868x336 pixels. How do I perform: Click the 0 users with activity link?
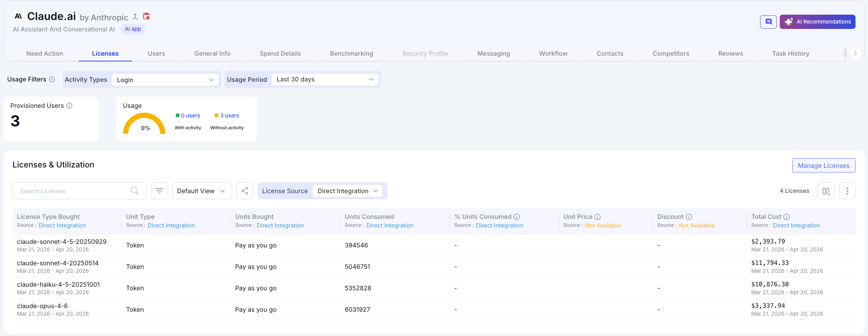(x=190, y=116)
